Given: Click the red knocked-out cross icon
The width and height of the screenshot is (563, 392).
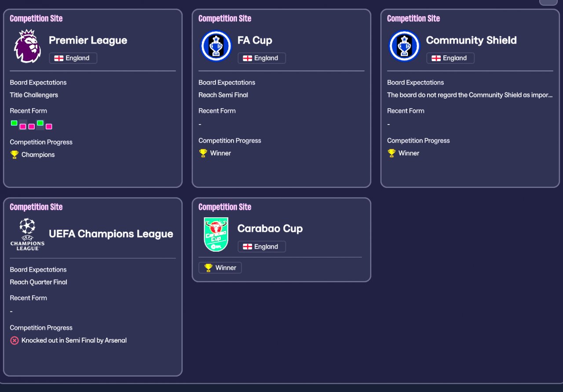Looking at the screenshot, I should [x=15, y=341].
